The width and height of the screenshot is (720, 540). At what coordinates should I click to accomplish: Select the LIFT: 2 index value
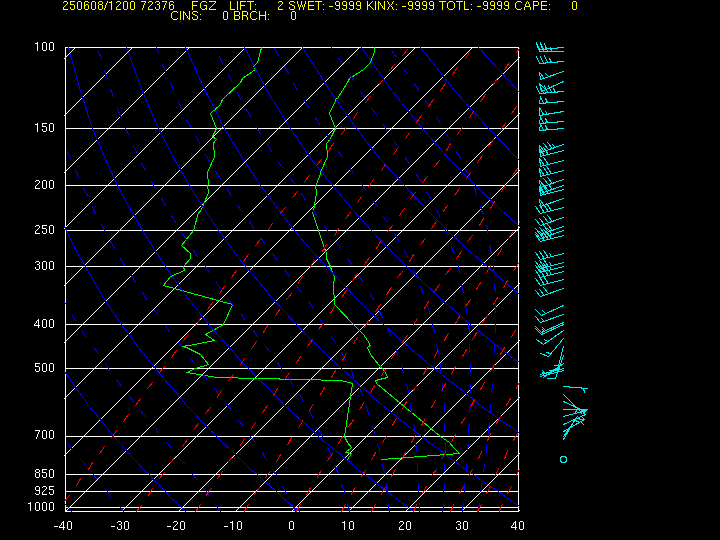tap(256, 6)
